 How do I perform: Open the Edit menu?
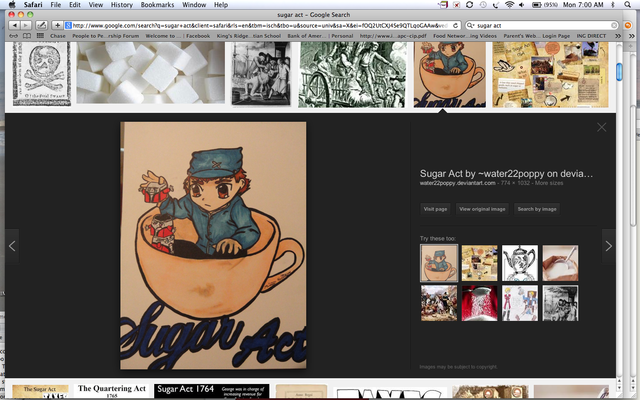[75, 5]
